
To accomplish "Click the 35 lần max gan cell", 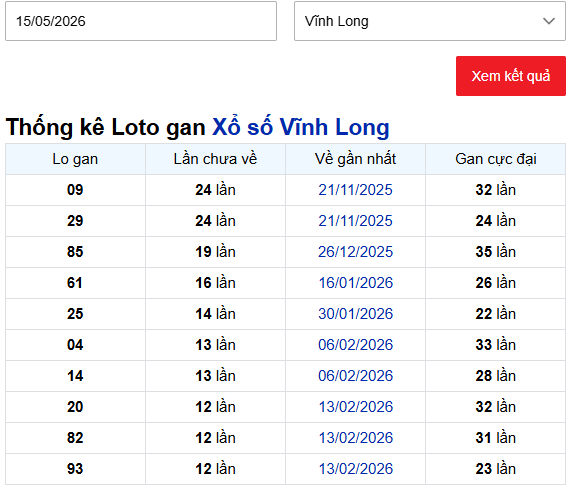I will 495,252.
